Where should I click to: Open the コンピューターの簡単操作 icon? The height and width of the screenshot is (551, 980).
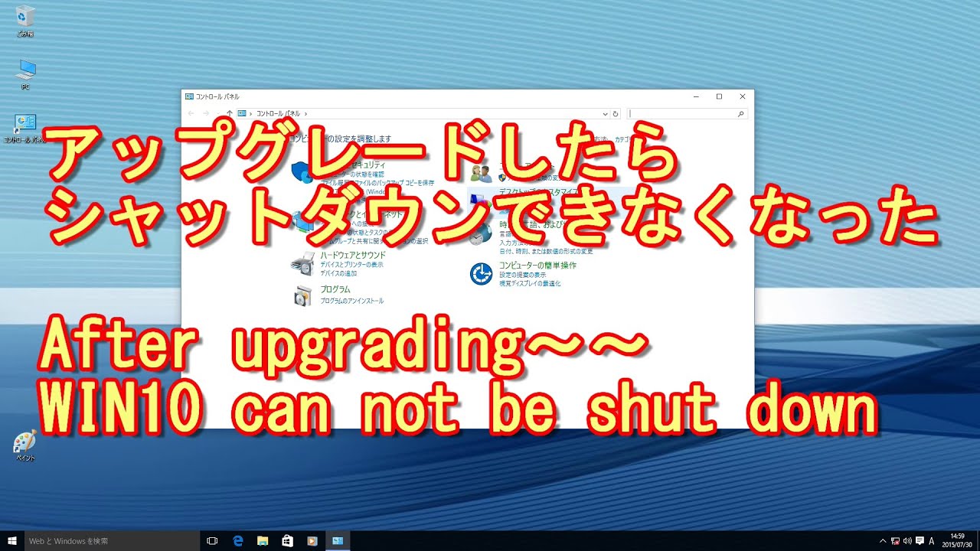[x=481, y=273]
